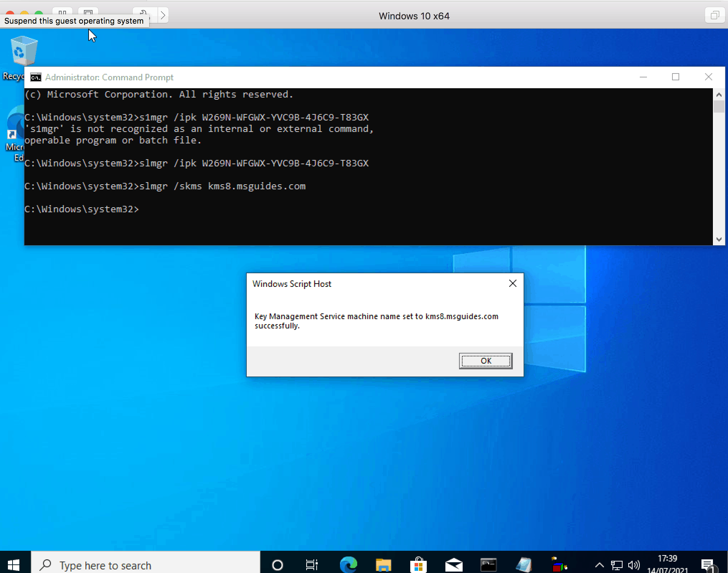Open the Recycle Bin desktop icon
The width and height of the screenshot is (728, 573).
tap(24, 57)
